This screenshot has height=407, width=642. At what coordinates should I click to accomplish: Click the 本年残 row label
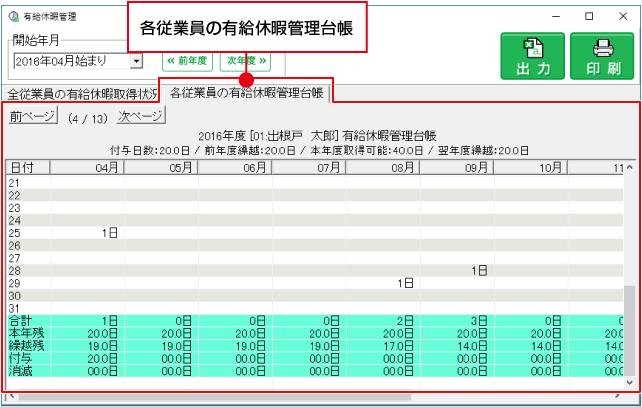tap(26, 333)
